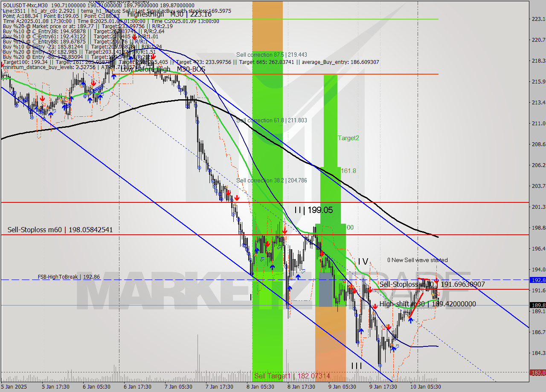Select the 'HighestHigh M30 | 223.16' label
Viewport: 546px width, 392px height.
click(x=169, y=14)
